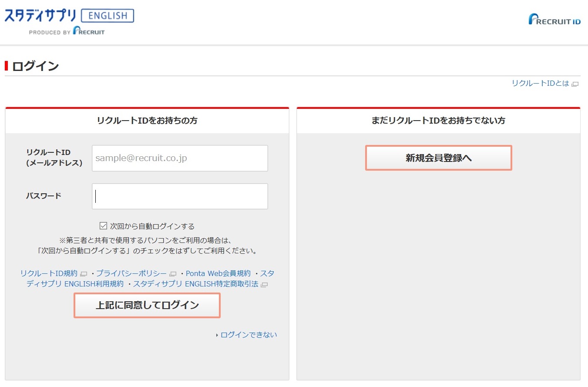Click the new-window icon after リクルートID規約
The image size is (588, 387).
point(84,274)
